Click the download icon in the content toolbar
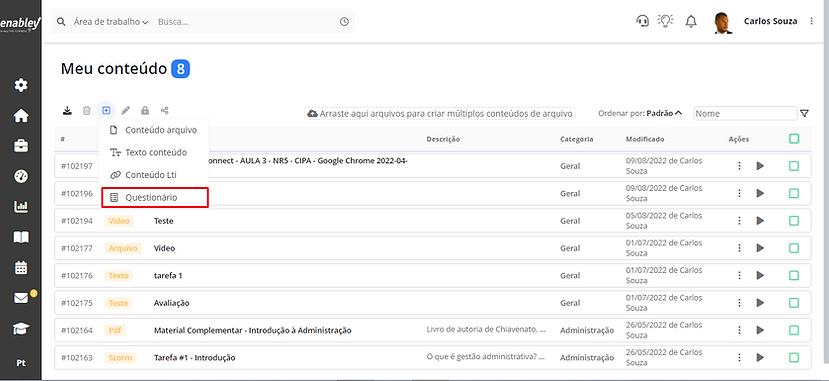Screen dimensions: 829x381 point(67,110)
